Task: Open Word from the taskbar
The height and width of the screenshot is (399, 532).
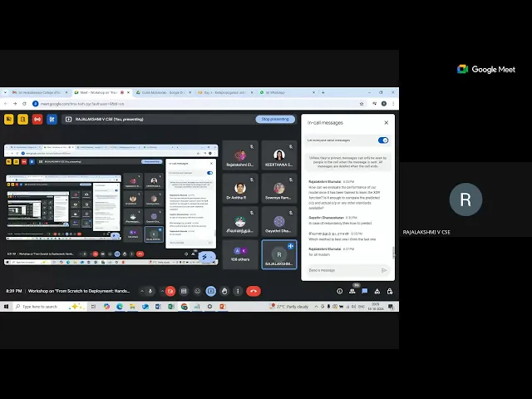Action: pos(158,307)
